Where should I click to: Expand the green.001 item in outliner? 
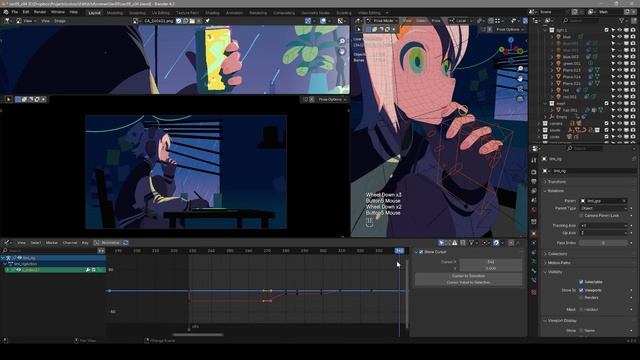tap(552, 63)
